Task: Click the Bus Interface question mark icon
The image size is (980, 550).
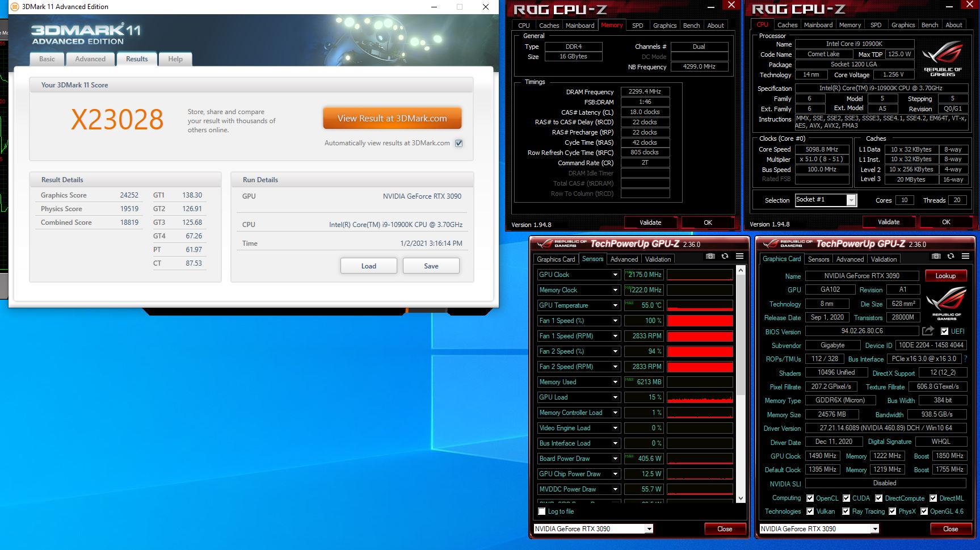Action: point(965,359)
